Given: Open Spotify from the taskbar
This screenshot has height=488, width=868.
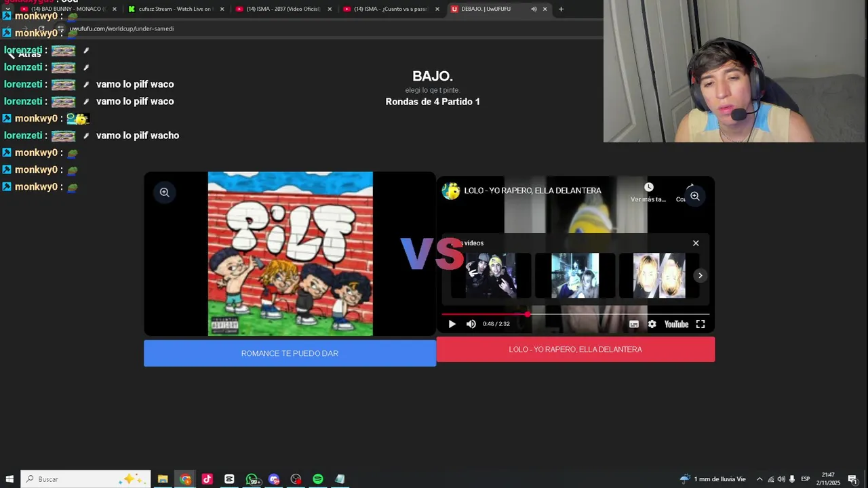Looking at the screenshot, I should [x=318, y=479].
